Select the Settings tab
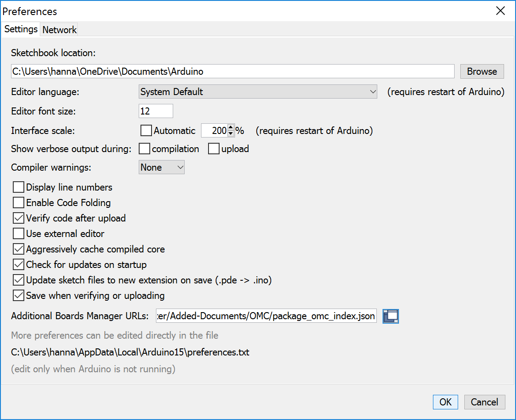Image resolution: width=516 pixels, height=420 pixels. pos(20,29)
